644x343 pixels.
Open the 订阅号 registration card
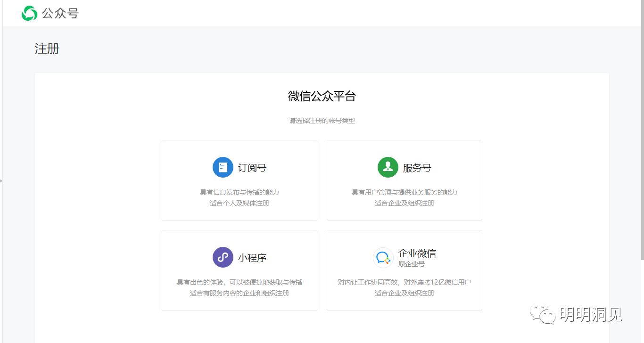(x=239, y=180)
